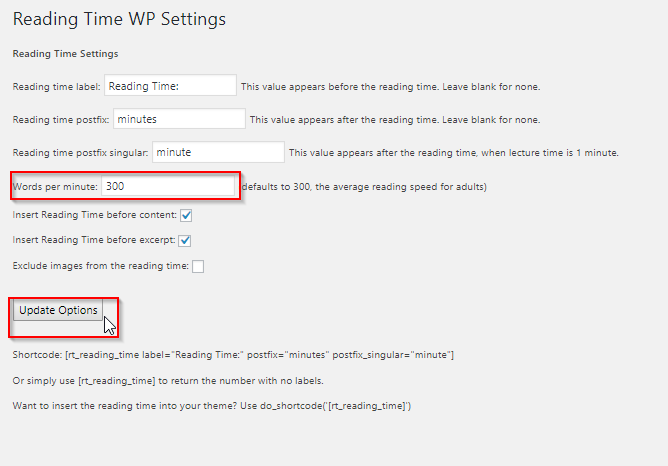The image size is (668, 466).
Task: Click the 'when lecture time is 1 minute' hint
Action: click(550, 152)
